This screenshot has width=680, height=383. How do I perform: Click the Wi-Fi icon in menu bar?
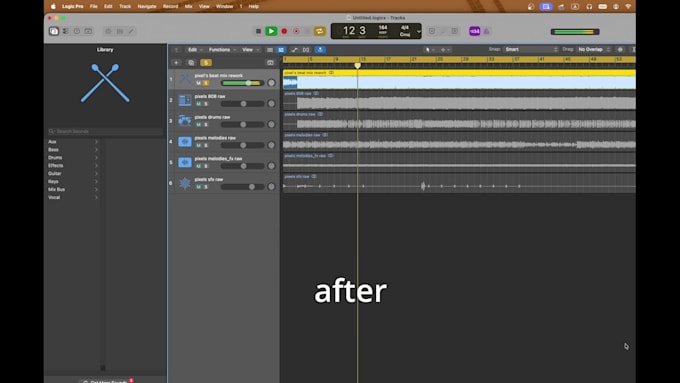click(628, 7)
